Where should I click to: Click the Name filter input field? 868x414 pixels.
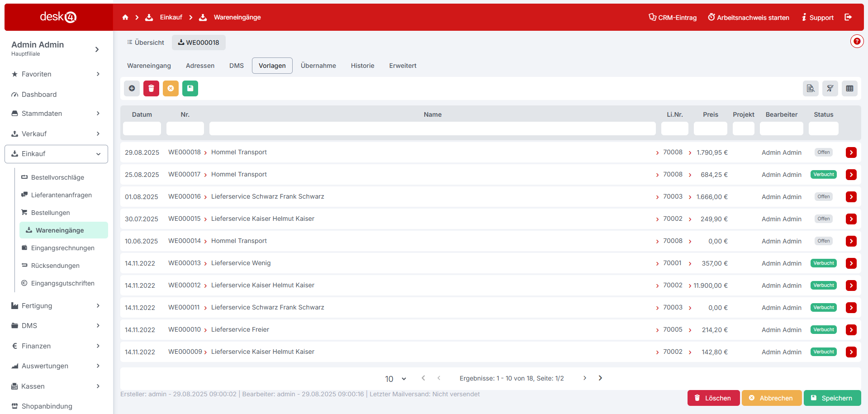pos(432,128)
